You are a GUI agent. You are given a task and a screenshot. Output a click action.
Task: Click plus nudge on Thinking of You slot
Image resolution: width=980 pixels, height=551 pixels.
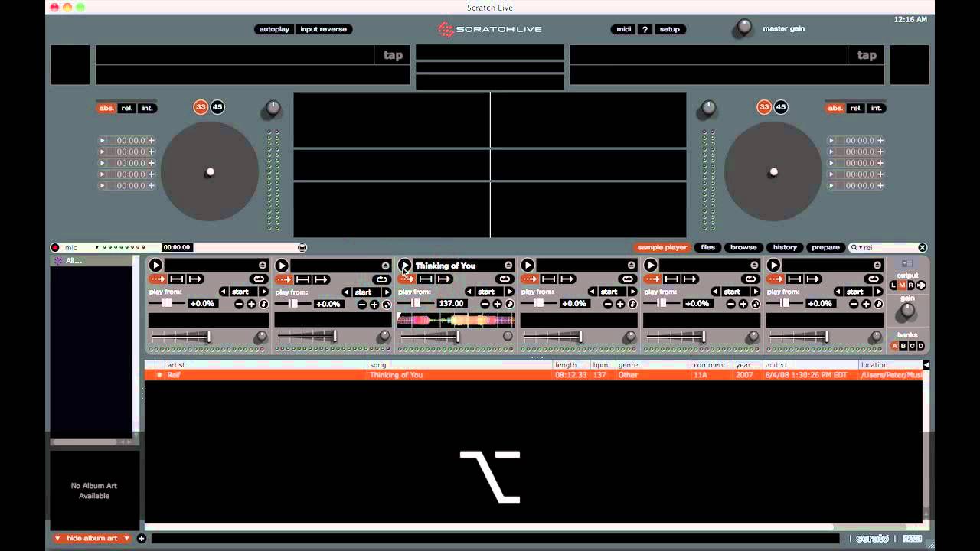tap(498, 304)
